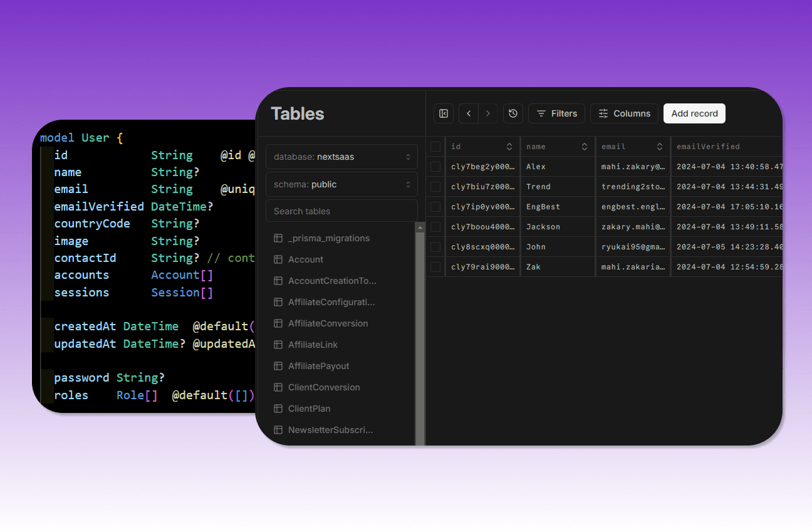Viewport: 812px width, 532px height.
Task: Open the schema public dropdown
Action: click(x=341, y=184)
